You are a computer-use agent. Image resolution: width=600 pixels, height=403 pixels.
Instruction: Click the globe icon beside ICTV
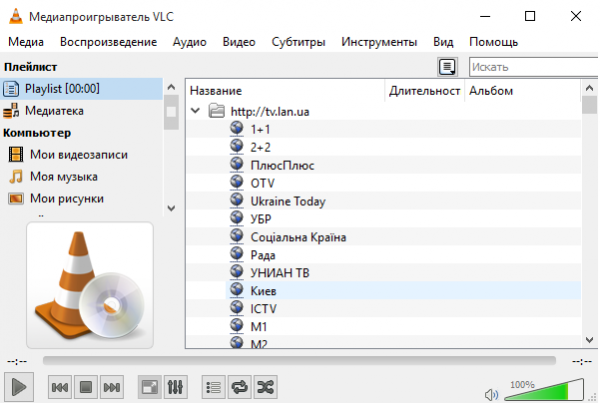click(x=237, y=308)
